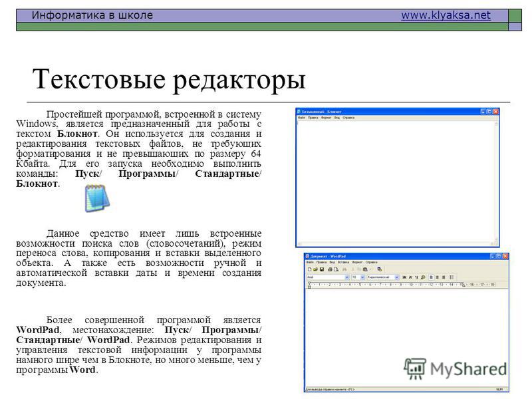The width and height of the screenshot is (532, 399).
Task: Click Save diskette icon in WordPad toolbar
Action: (x=322, y=269)
